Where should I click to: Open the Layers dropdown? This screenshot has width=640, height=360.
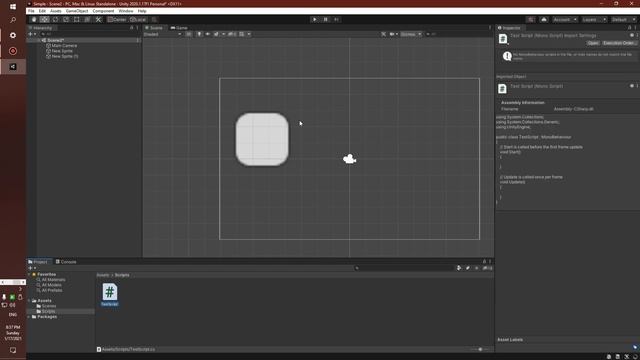click(594, 20)
